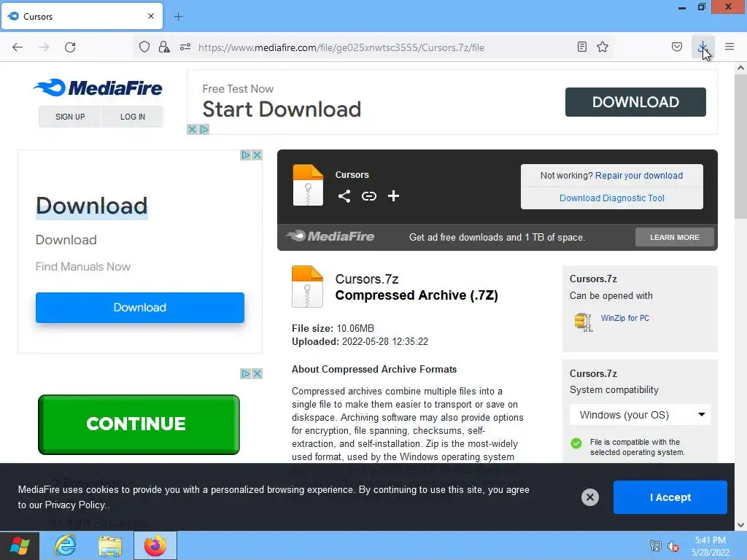The image size is (747, 560).
Task: Open File Explorer from the taskbar
Action: coord(110,545)
